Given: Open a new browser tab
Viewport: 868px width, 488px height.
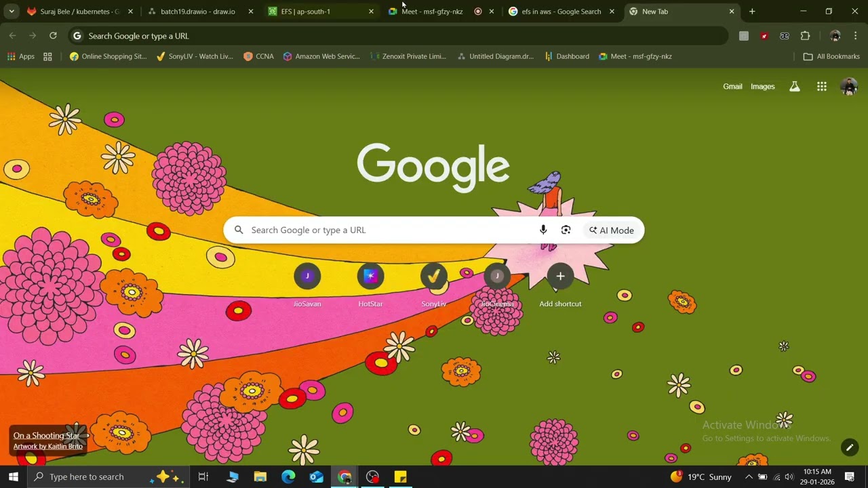Looking at the screenshot, I should point(751,12).
